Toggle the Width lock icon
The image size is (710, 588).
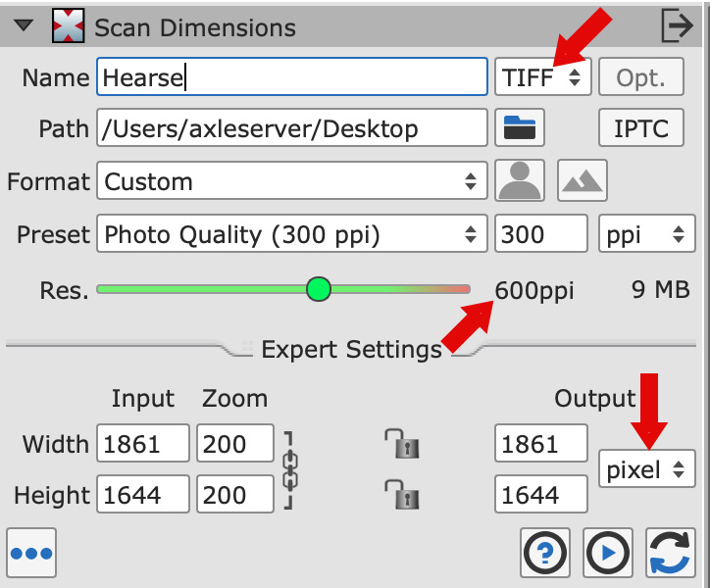click(x=401, y=444)
